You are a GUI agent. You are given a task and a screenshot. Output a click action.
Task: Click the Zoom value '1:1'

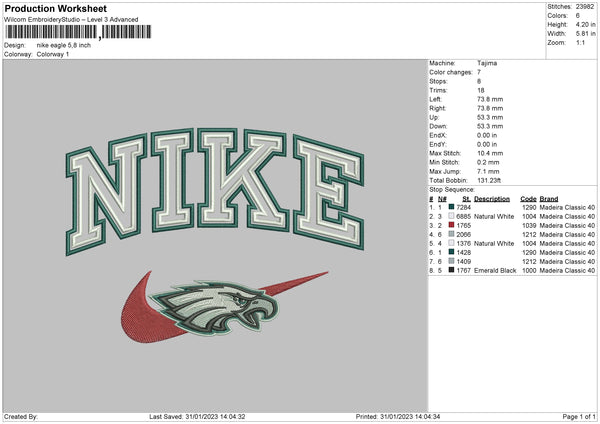(580, 42)
